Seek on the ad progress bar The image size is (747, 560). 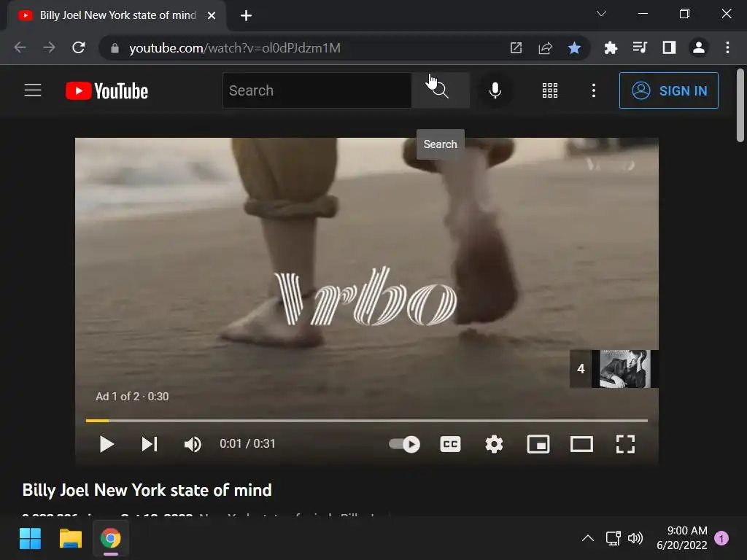pos(367,421)
